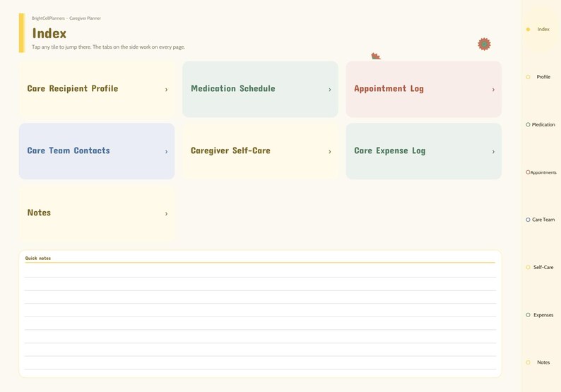The width and height of the screenshot is (561, 392).
Task: Switch to the Appointments side tab
Action: coord(541,172)
